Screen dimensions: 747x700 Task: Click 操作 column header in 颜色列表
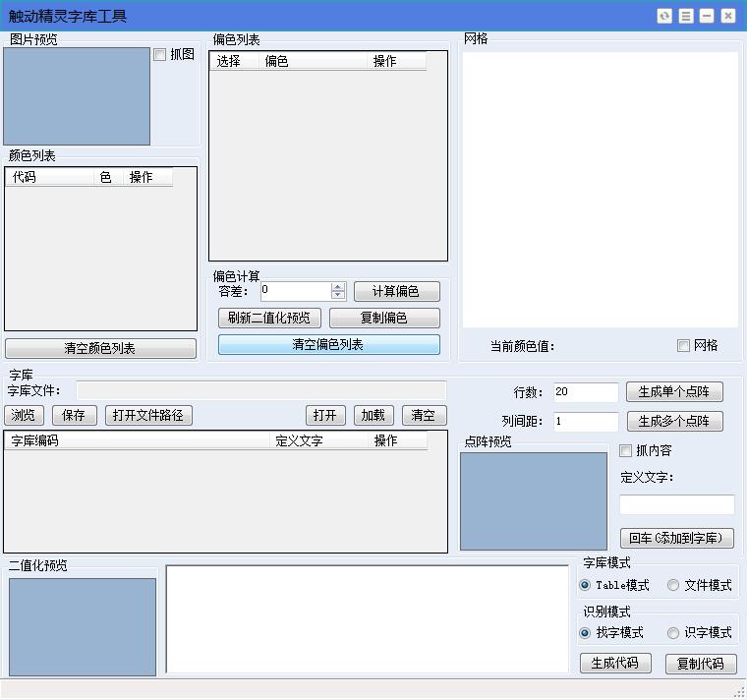pyautogui.click(x=147, y=177)
